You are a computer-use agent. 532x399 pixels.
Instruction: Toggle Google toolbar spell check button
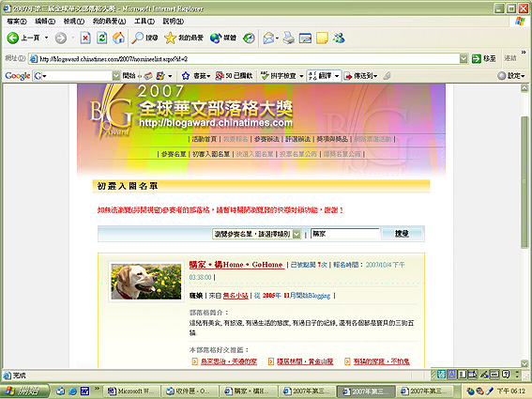(279, 76)
